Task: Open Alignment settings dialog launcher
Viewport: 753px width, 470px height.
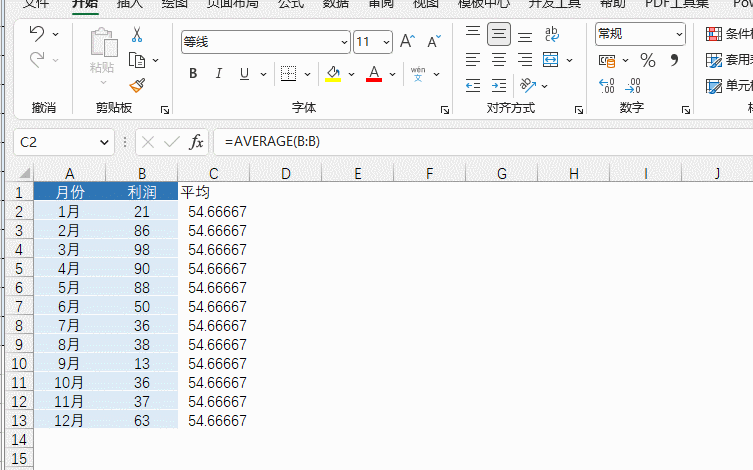Action: (579, 110)
